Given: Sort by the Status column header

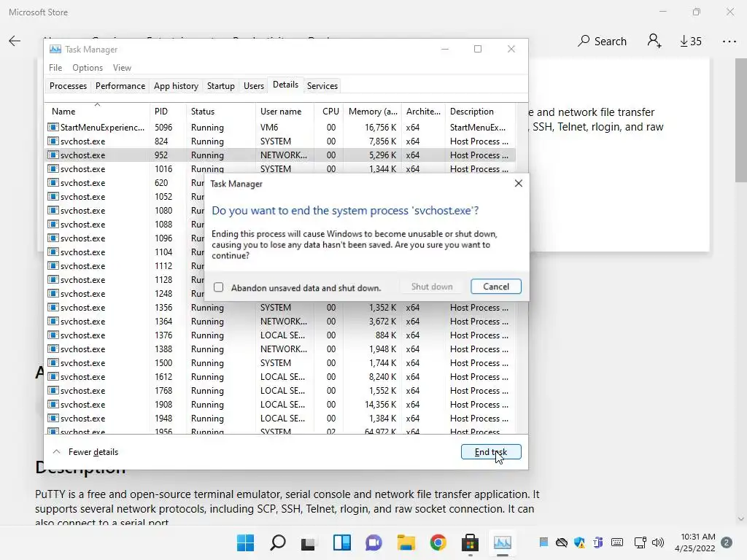Looking at the screenshot, I should (x=220, y=112).
